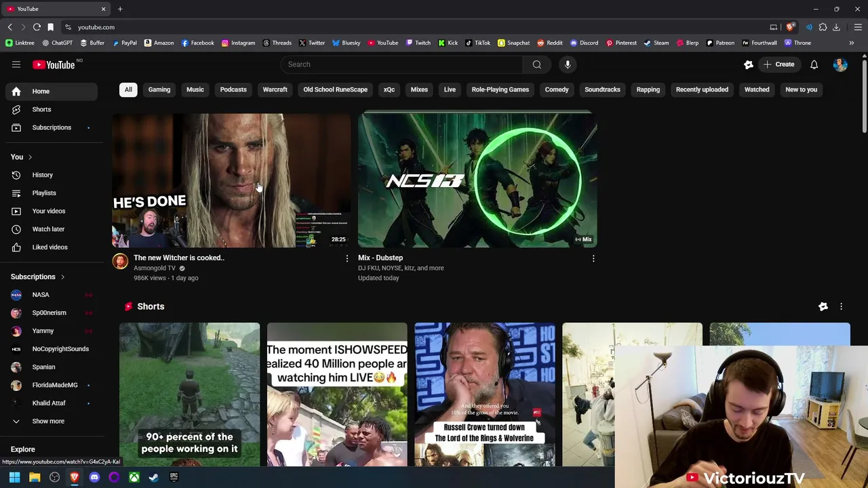Click the address bar URL youtube.com
Image resolution: width=868 pixels, height=488 pixels.
pyautogui.click(x=96, y=27)
